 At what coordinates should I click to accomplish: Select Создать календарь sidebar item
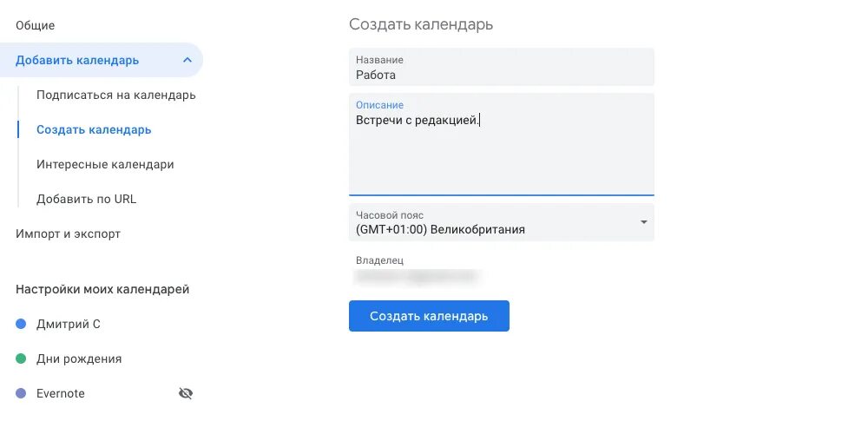[94, 129]
